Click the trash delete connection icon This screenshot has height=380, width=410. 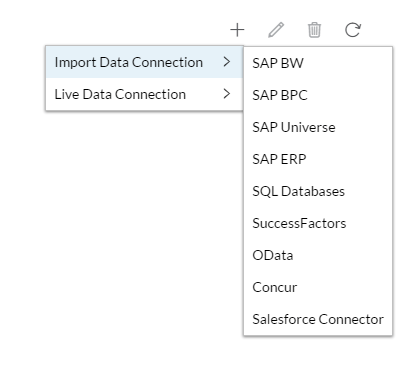coord(314,30)
